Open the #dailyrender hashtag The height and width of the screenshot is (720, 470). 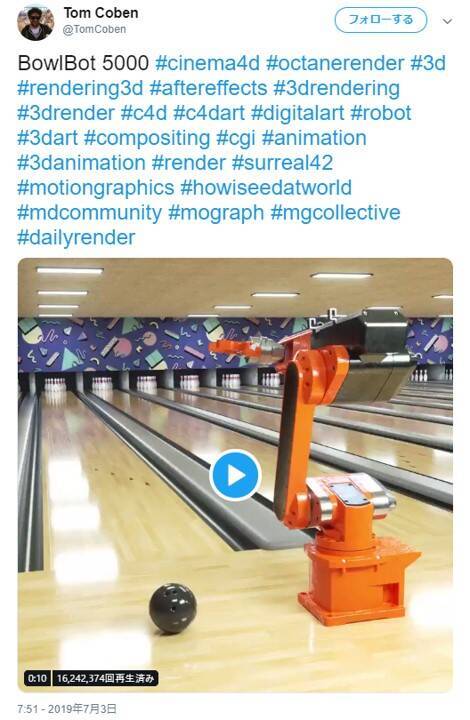pos(76,238)
